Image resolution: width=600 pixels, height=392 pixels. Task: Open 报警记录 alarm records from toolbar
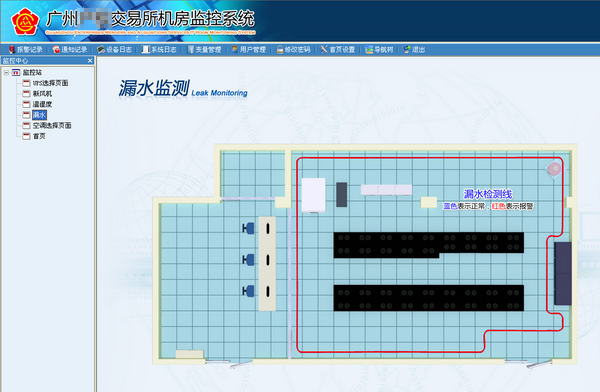point(26,49)
